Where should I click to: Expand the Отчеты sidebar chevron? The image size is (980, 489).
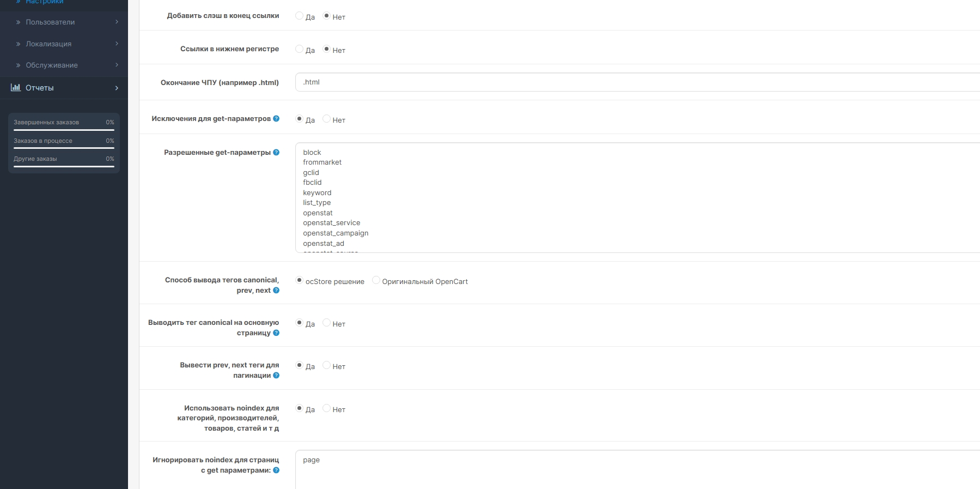tap(117, 88)
